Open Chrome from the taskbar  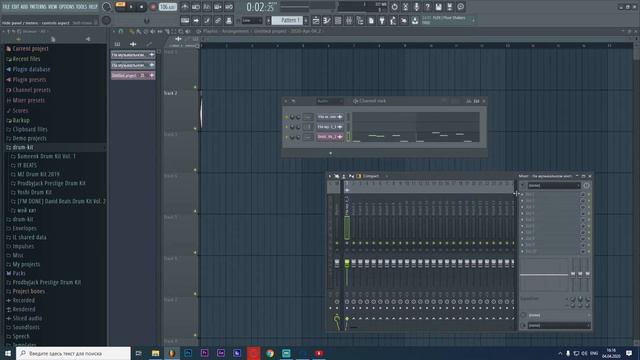pyautogui.click(x=270, y=353)
